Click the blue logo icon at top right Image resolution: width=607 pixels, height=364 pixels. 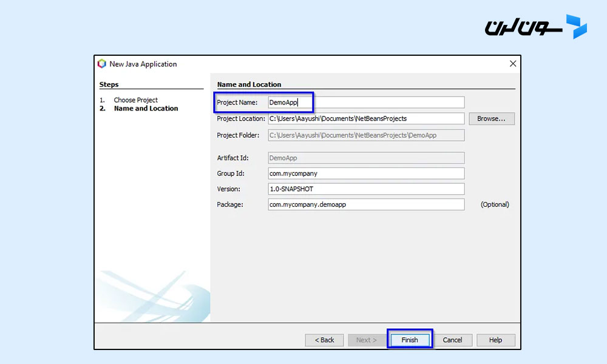coord(576,27)
